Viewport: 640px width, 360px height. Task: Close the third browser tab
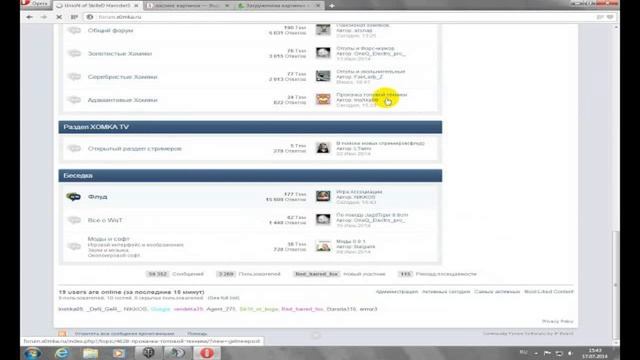(x=318, y=6)
